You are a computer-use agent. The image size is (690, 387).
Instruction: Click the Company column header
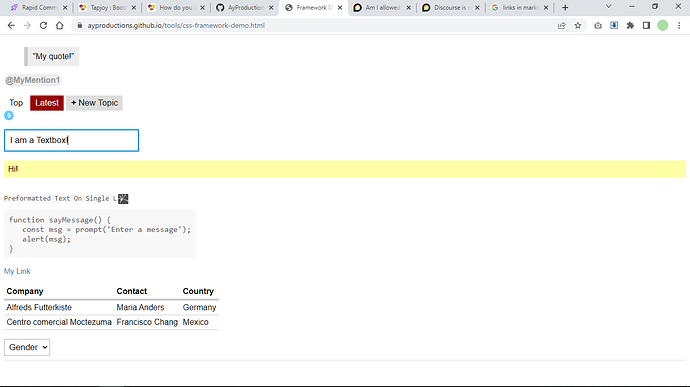[x=25, y=291]
